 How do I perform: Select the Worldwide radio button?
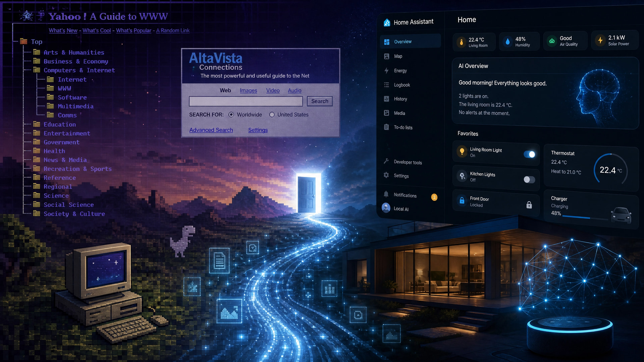[x=231, y=115]
